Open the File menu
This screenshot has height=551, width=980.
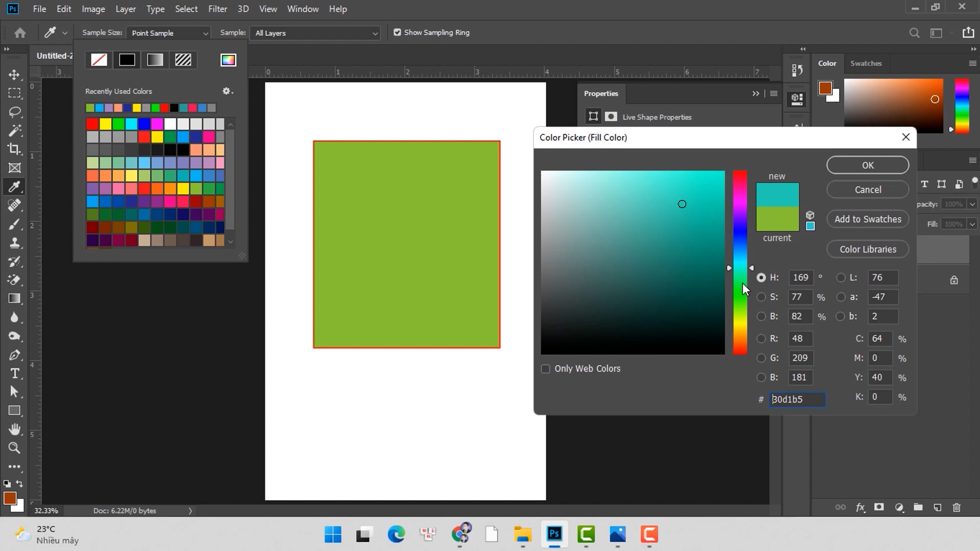(x=39, y=9)
